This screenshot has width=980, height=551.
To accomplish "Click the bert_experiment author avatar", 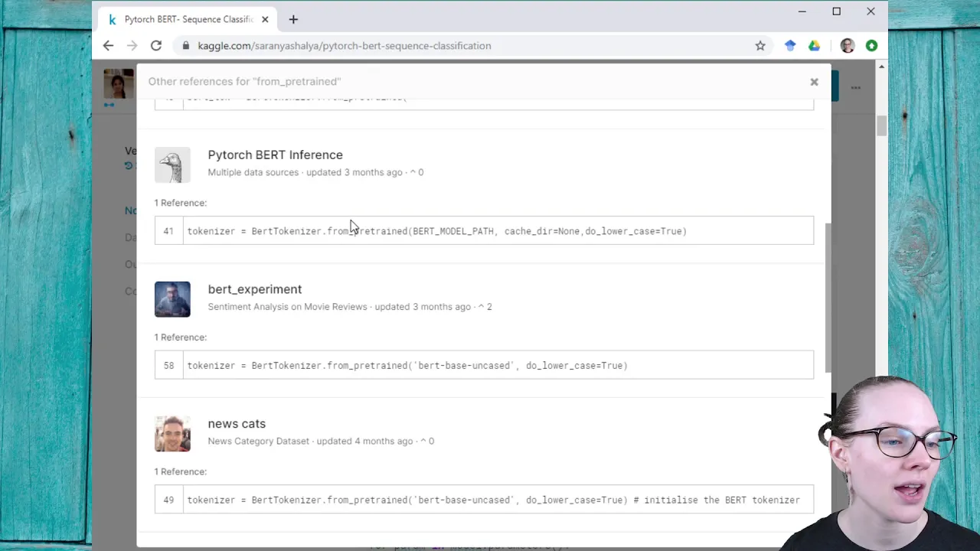I will [172, 299].
